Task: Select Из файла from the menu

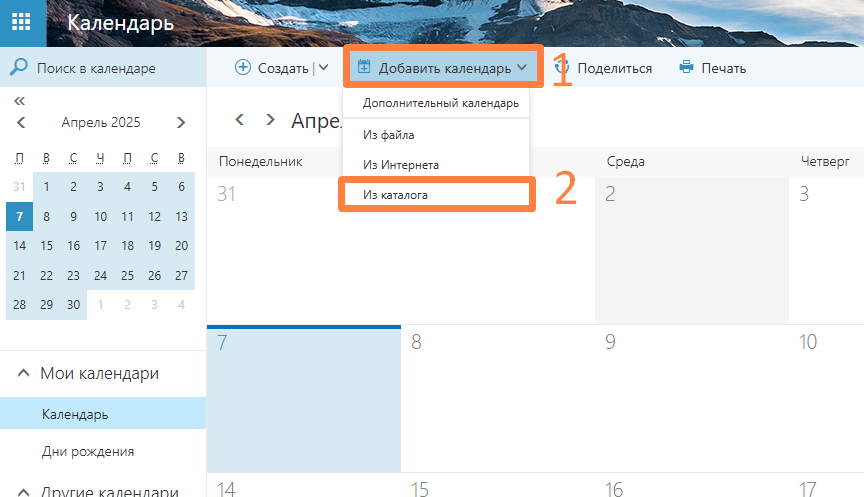Action: tap(389, 134)
